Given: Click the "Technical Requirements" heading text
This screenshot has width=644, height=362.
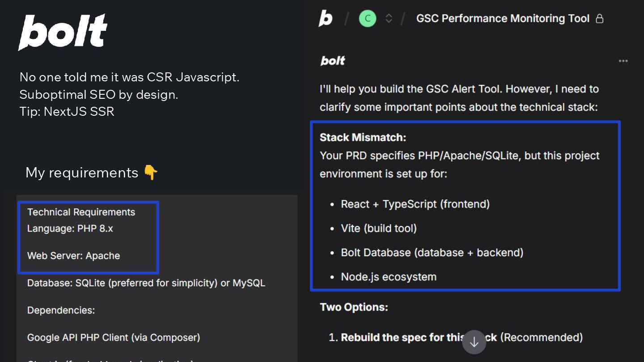Looking at the screenshot, I should pos(81,212).
